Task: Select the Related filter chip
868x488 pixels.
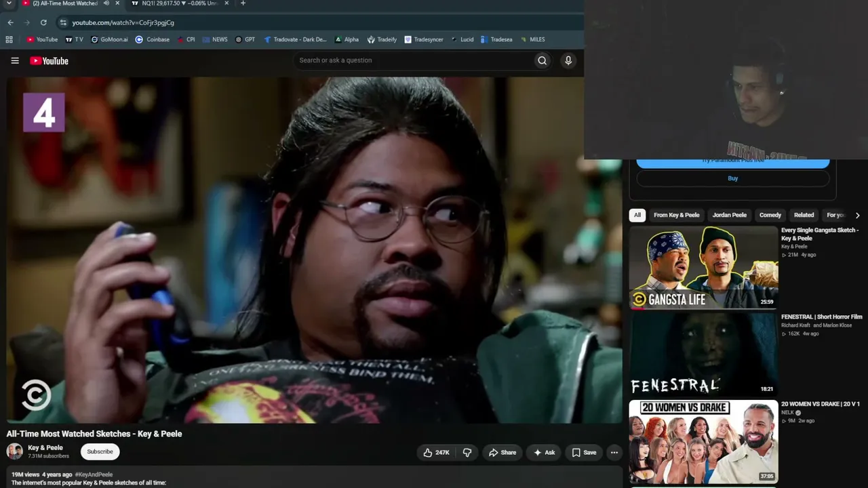Action: (804, 215)
